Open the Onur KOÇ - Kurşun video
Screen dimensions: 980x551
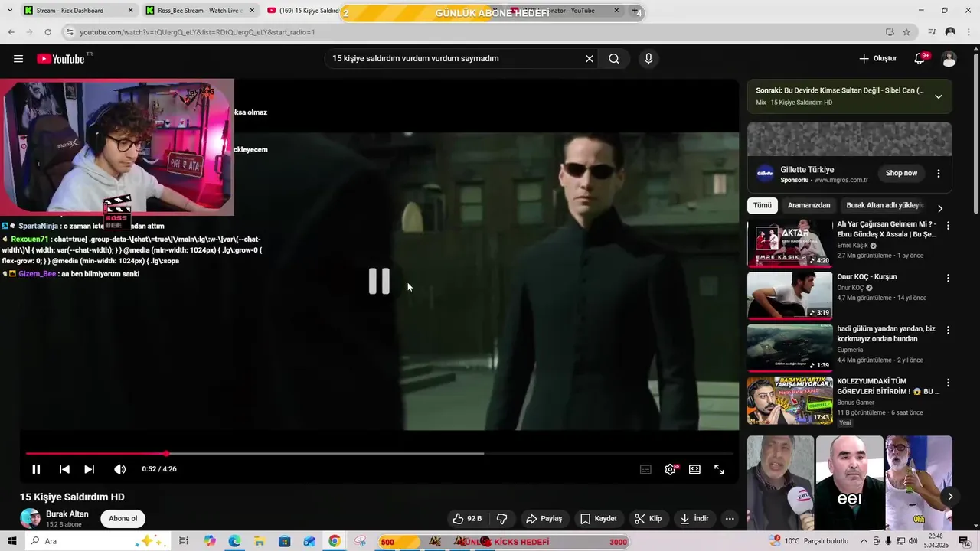[x=867, y=277]
